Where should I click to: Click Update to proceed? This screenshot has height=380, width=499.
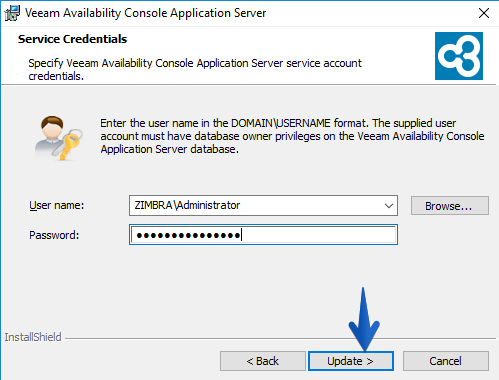351,361
